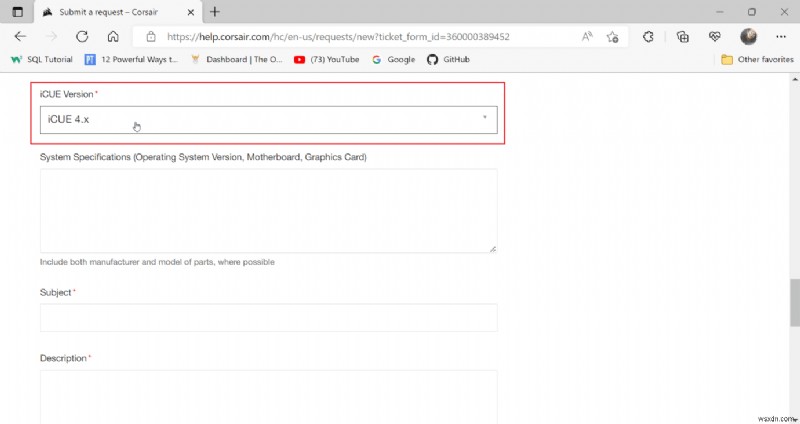Image resolution: width=800 pixels, height=424 pixels.
Task: Open a new browser tab
Action: pyautogui.click(x=215, y=12)
